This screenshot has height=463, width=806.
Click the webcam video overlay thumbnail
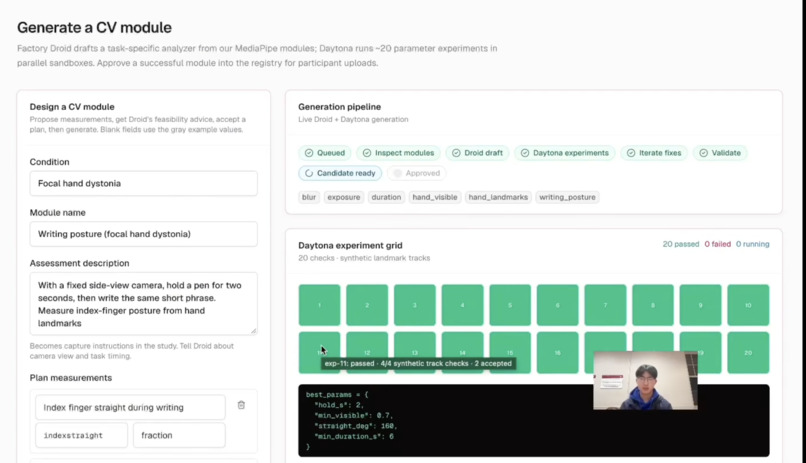pyautogui.click(x=646, y=380)
